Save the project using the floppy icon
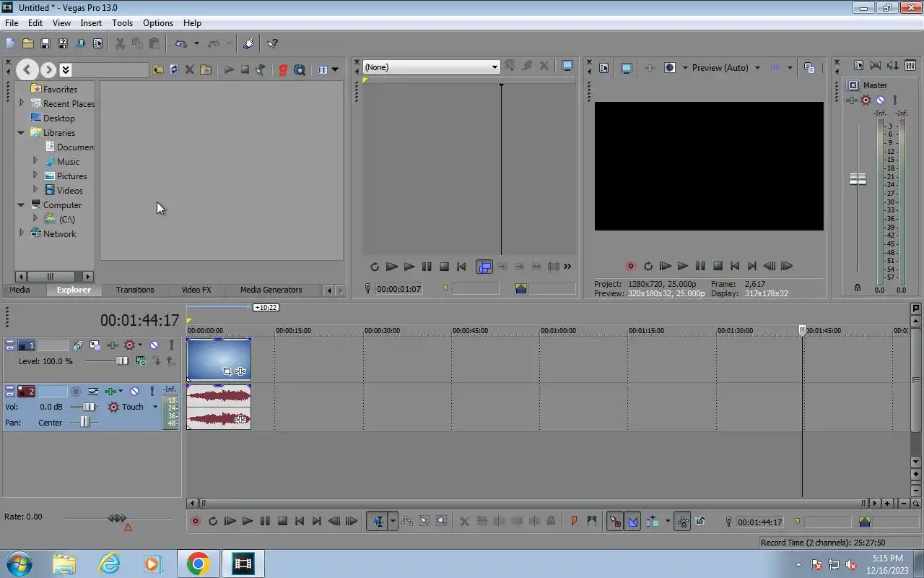924x578 pixels. (45, 43)
